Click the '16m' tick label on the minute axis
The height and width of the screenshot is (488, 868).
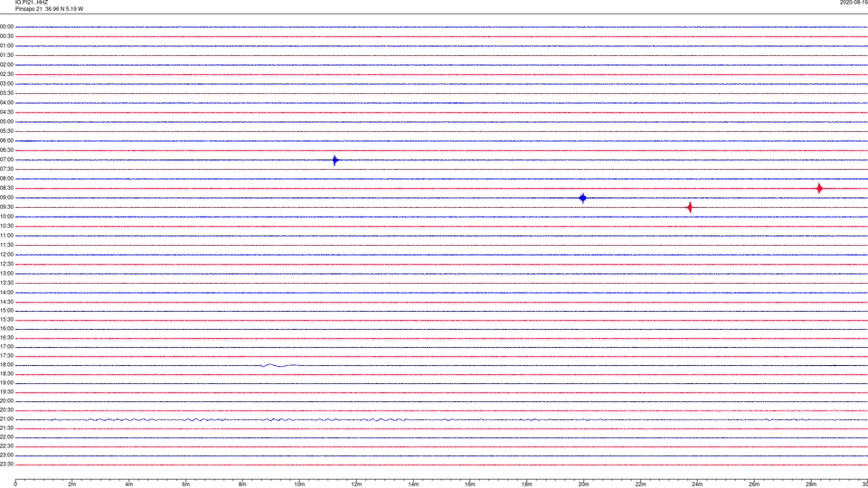tap(470, 484)
